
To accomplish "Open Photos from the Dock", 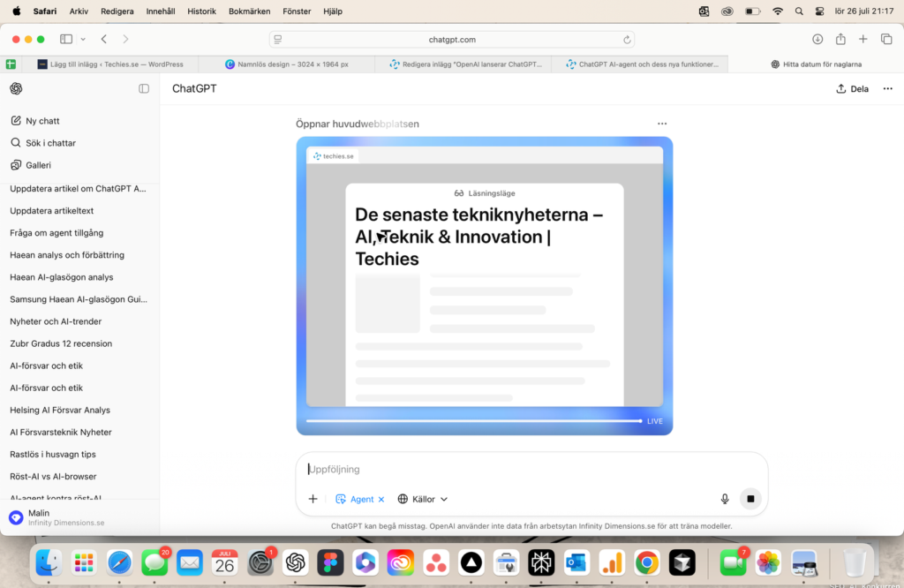I will (769, 562).
